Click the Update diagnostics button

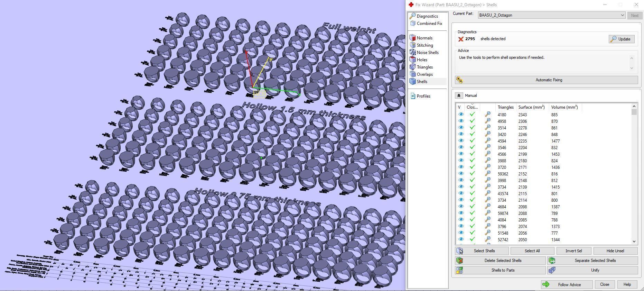pos(622,39)
